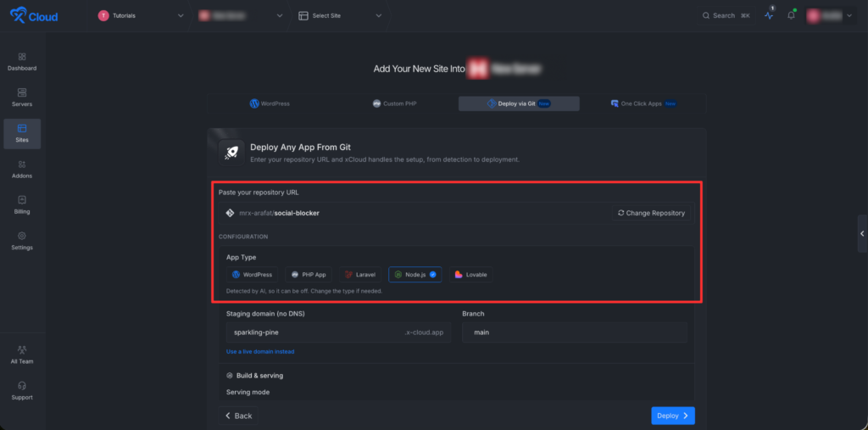Go back with the Back button
Image resolution: width=868 pixels, height=430 pixels.
[x=238, y=416]
